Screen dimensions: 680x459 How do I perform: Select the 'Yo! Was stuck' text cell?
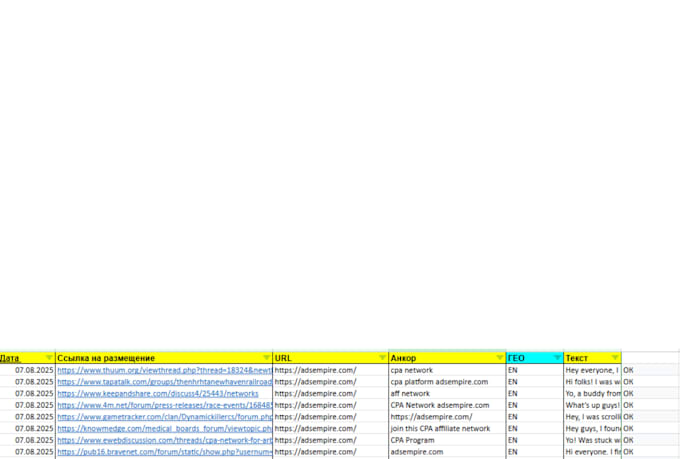tap(592, 440)
